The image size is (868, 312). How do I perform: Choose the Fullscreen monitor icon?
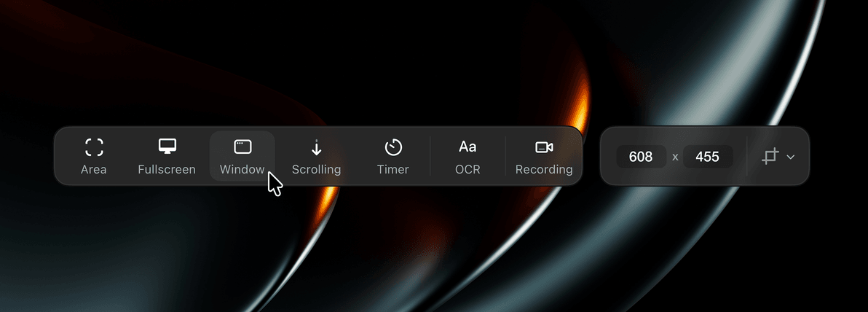167,147
